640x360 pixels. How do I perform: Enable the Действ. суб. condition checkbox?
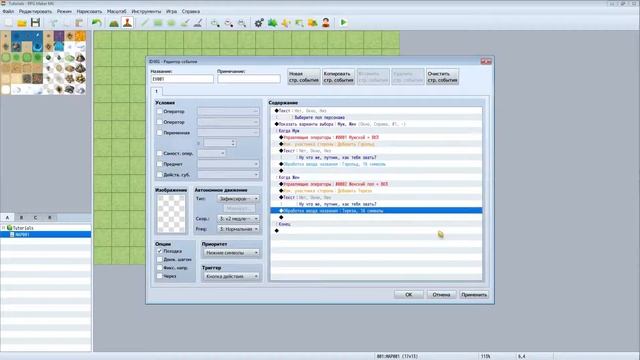[x=160, y=175]
